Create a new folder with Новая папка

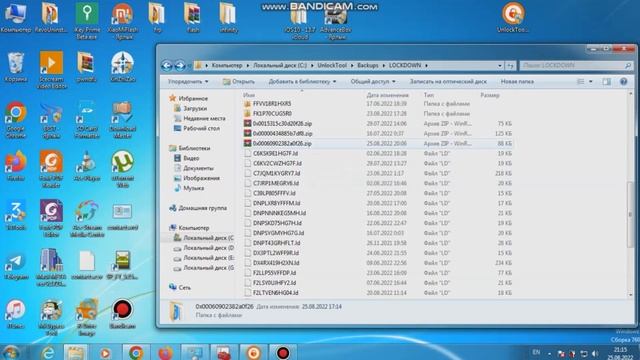(x=517, y=82)
